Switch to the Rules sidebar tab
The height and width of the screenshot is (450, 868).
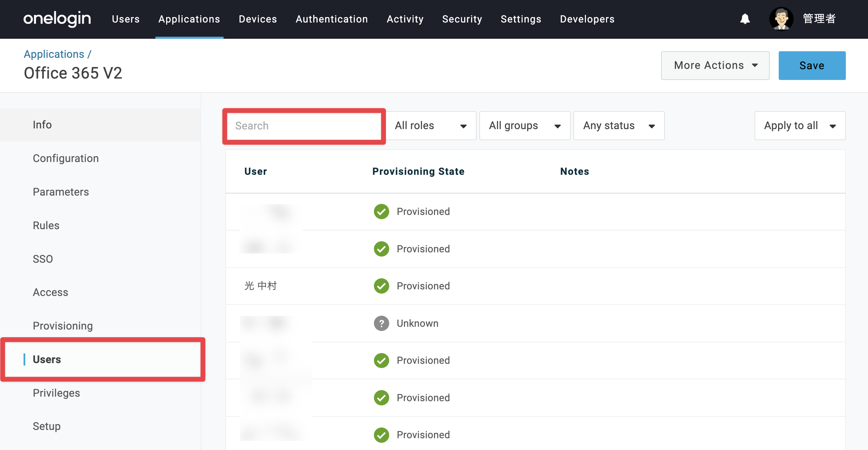click(x=100, y=226)
